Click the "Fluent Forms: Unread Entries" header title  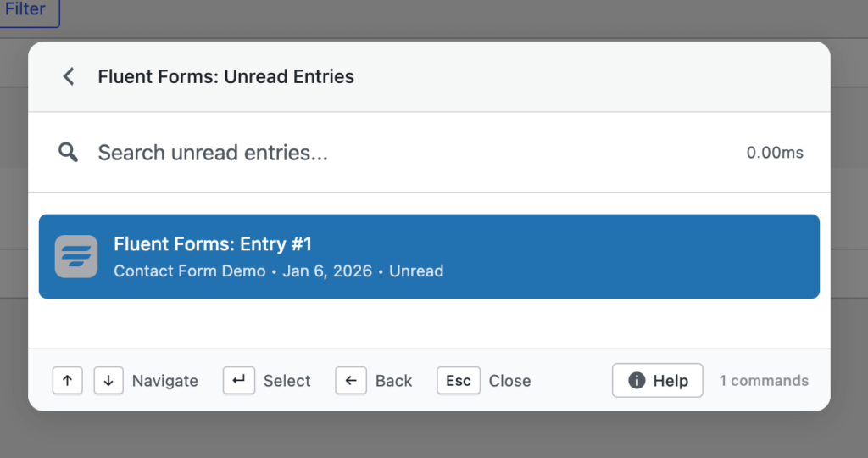point(226,76)
